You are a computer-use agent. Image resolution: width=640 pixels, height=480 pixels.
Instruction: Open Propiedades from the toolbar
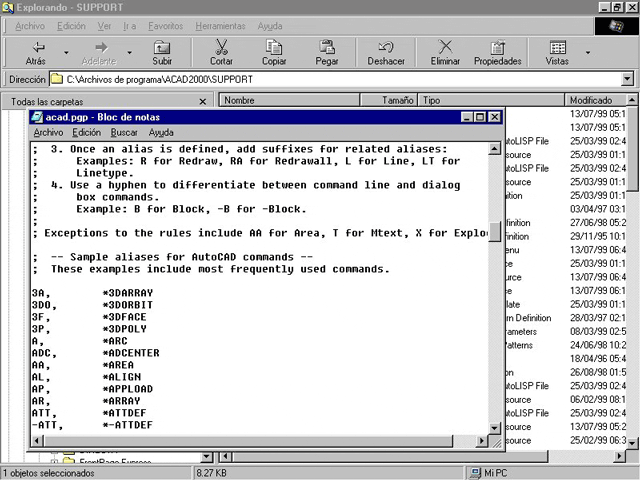[x=498, y=47]
